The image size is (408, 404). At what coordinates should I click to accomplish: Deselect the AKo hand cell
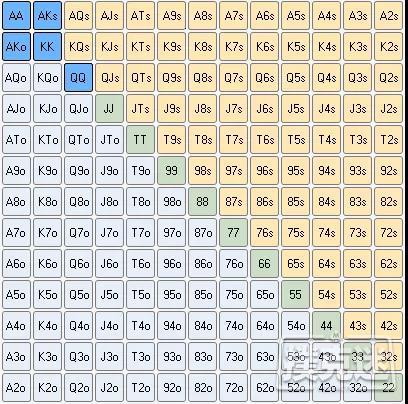[17, 47]
